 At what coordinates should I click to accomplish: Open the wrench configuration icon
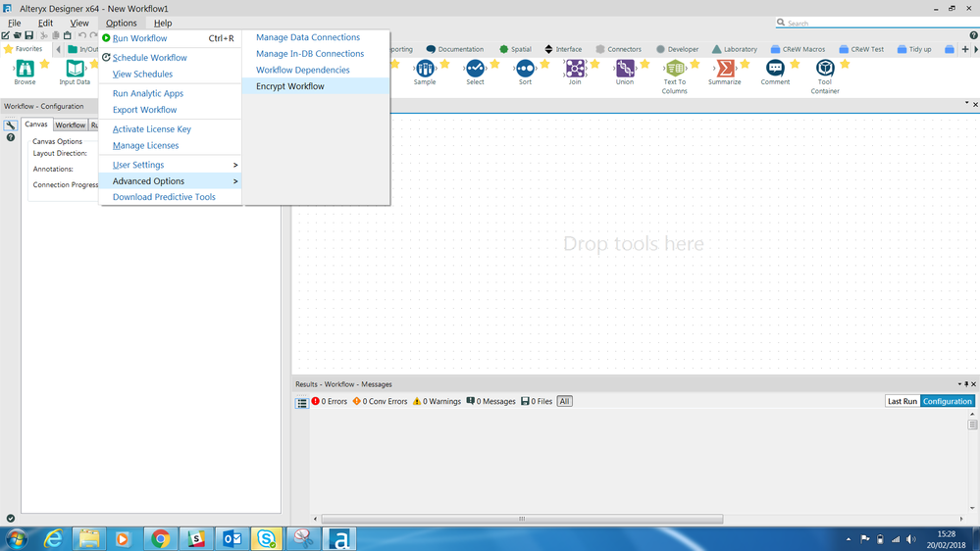(11, 125)
